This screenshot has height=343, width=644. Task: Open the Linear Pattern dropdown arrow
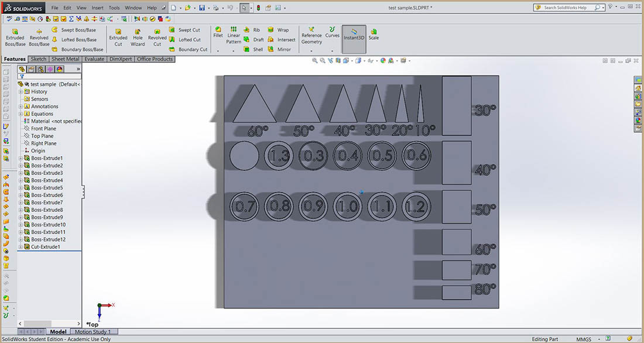pos(233,51)
